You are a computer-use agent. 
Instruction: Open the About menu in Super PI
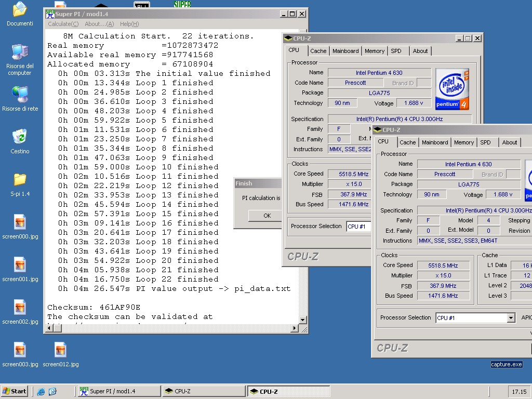(x=99, y=24)
